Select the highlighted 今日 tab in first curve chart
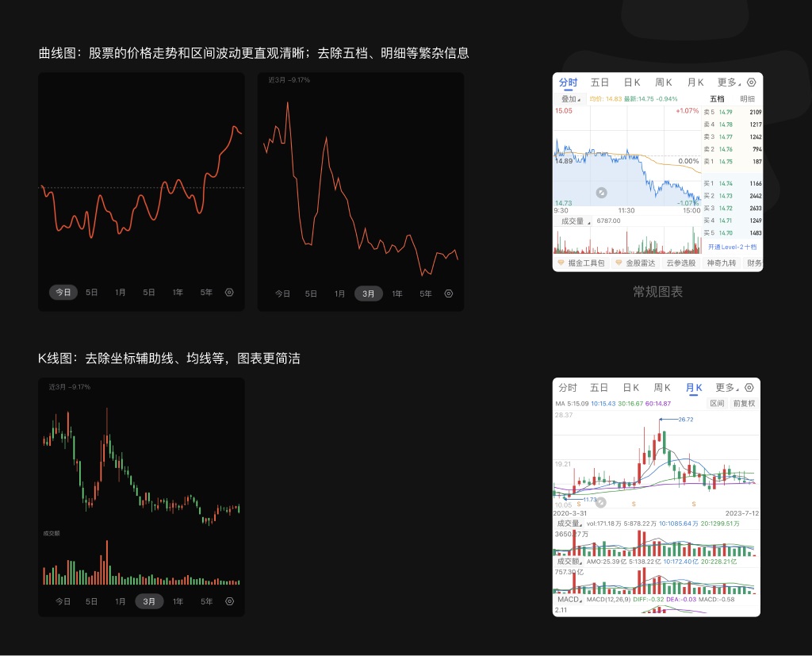Image resolution: width=812 pixels, height=656 pixels. tap(63, 292)
